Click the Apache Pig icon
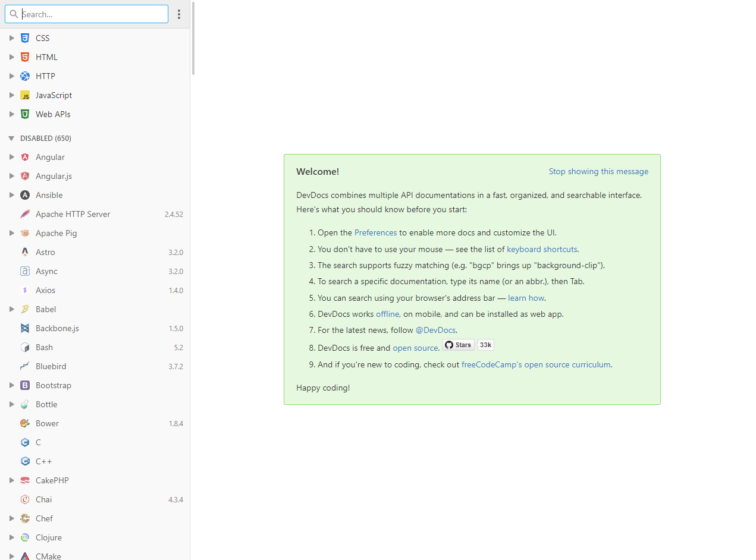This screenshot has width=756, height=560. point(25,233)
